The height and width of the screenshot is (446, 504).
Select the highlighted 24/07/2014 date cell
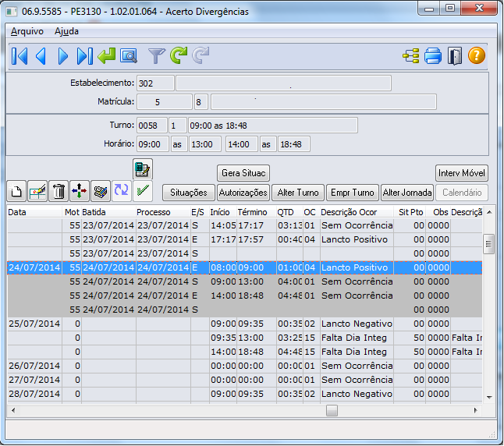[34, 267]
